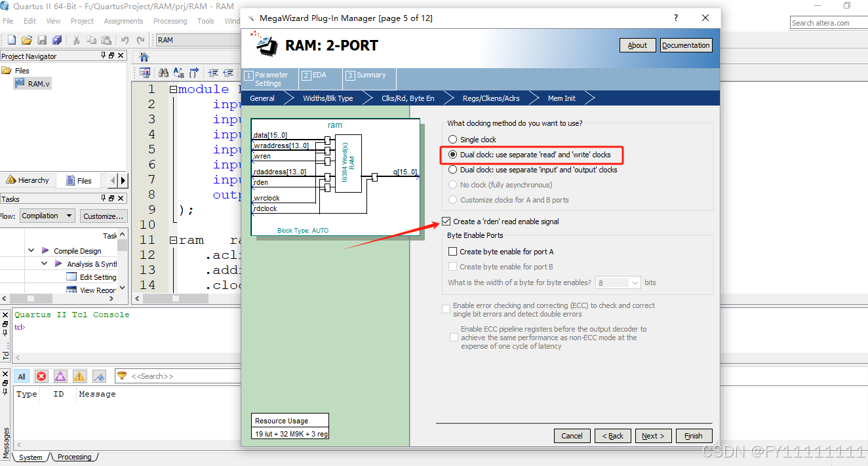Click the Next button in wizard
868x466 pixels.
pos(653,436)
